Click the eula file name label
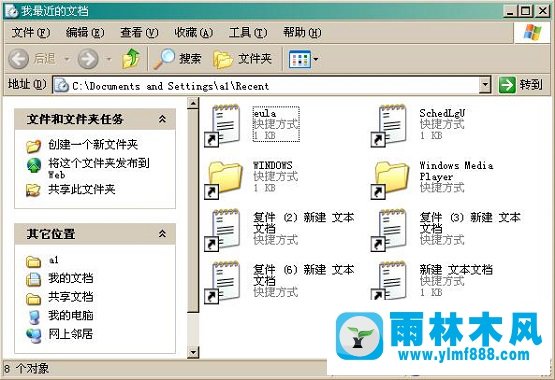The image size is (555, 380). [x=265, y=114]
